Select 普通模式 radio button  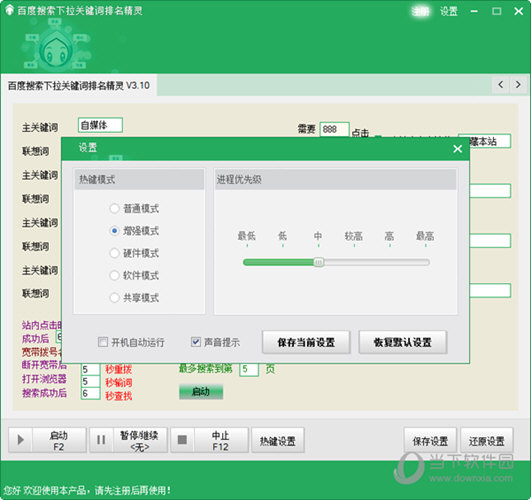tap(114, 208)
